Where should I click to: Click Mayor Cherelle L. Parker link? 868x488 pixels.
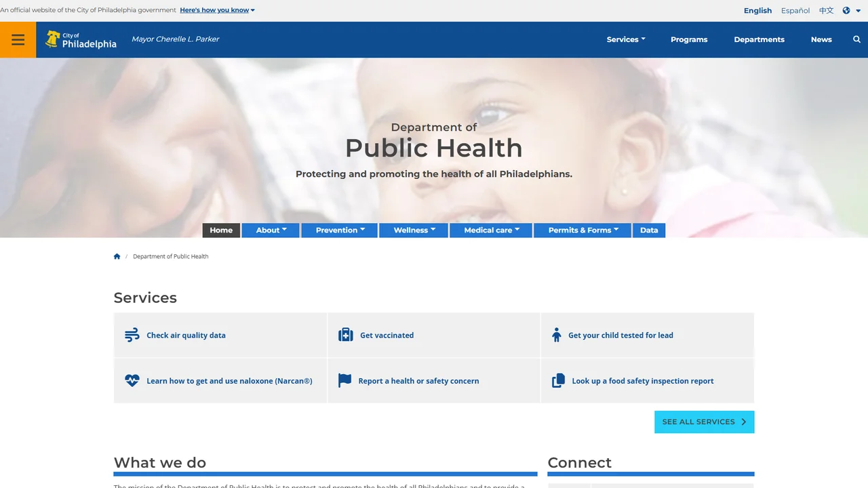pyautogui.click(x=175, y=39)
